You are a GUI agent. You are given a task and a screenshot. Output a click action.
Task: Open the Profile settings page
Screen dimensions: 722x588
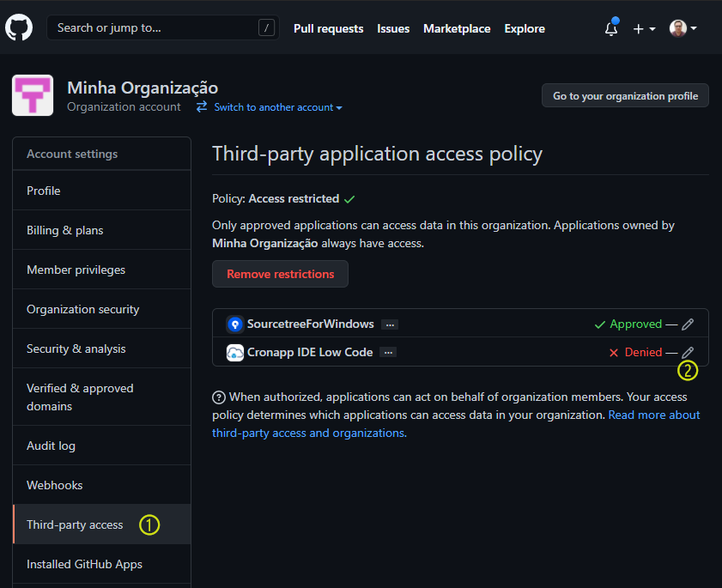coord(102,191)
